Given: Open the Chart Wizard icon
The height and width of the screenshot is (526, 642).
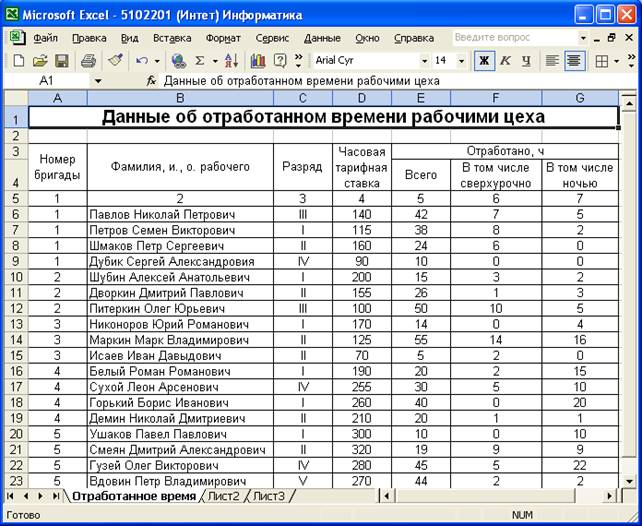Looking at the screenshot, I should point(255,61).
